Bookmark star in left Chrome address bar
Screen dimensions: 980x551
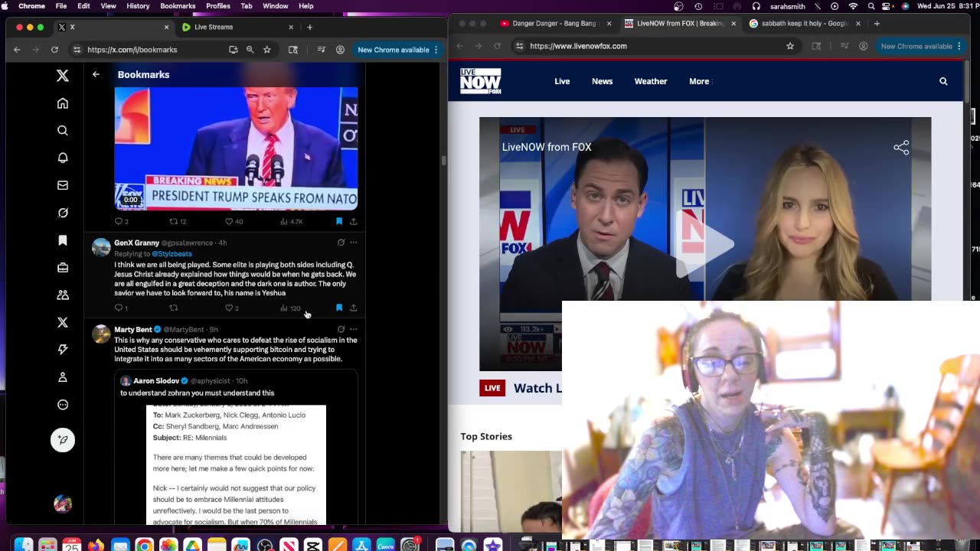tap(266, 50)
